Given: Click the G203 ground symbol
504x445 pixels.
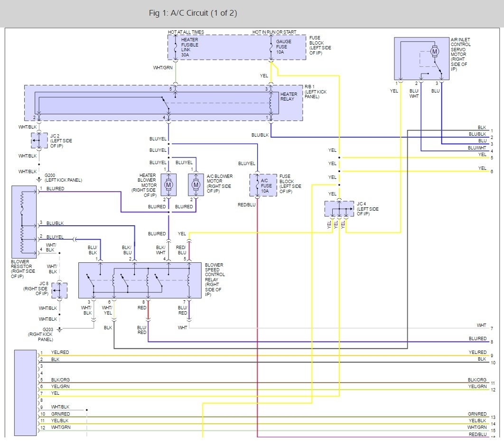Looking at the screenshot, I should (x=59, y=328).
